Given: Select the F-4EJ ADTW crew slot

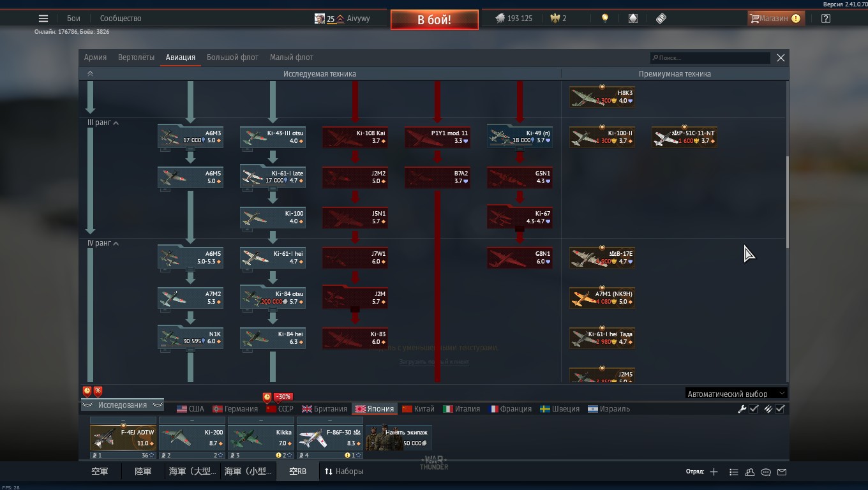Looking at the screenshot, I should point(123,438).
